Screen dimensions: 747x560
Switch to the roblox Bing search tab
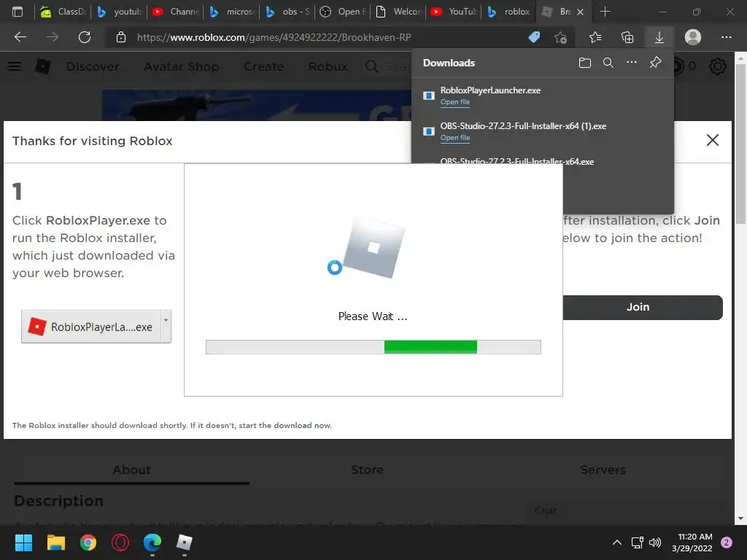click(508, 12)
